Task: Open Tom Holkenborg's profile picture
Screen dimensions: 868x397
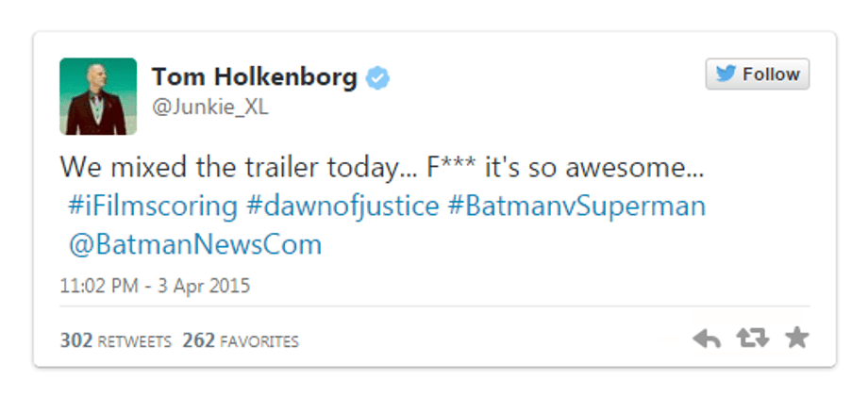Action: click(x=98, y=95)
